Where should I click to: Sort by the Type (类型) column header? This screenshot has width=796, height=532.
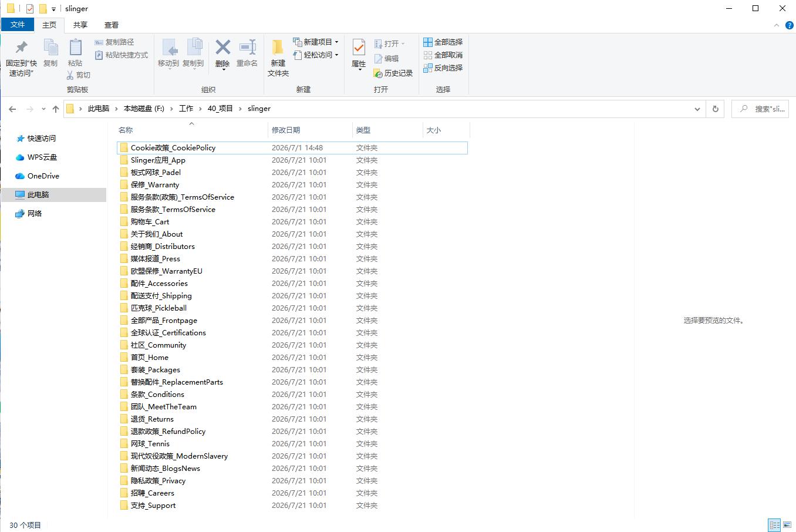[387, 130]
